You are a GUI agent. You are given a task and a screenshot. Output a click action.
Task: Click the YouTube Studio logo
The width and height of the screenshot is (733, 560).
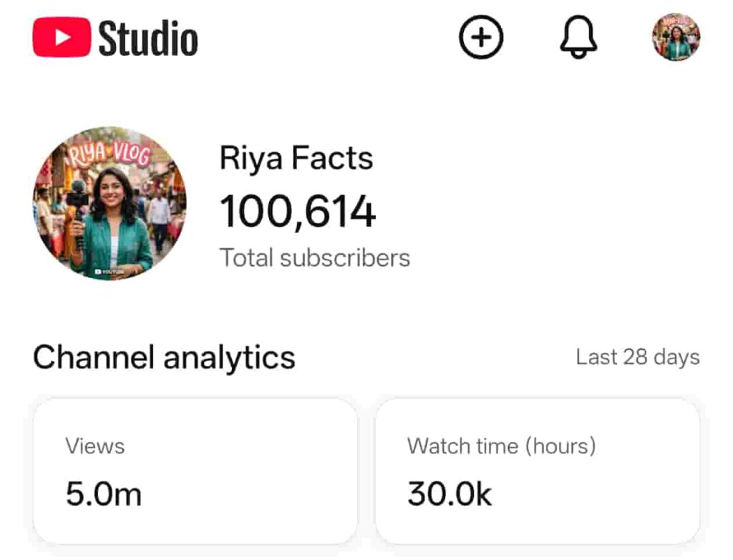(115, 37)
